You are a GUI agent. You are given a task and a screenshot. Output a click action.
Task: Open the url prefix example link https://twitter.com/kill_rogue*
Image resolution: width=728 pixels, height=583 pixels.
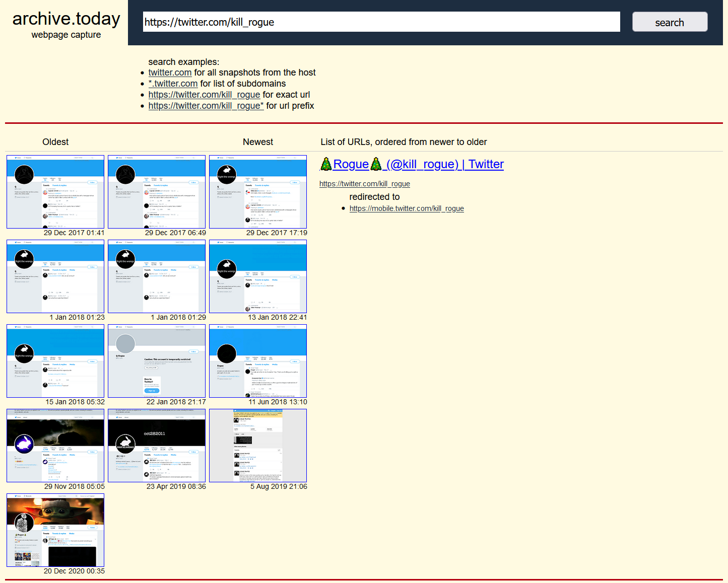coord(206,106)
